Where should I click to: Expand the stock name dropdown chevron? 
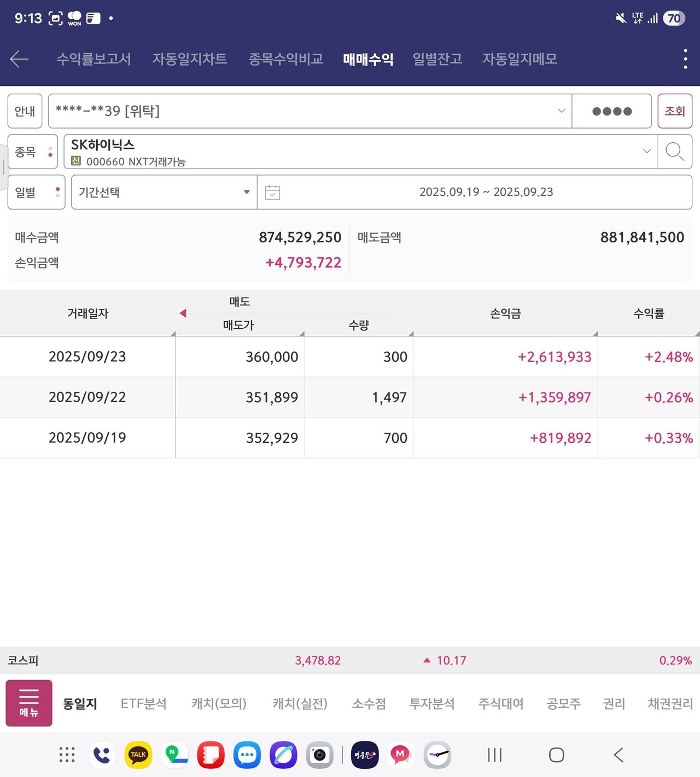[647, 152]
